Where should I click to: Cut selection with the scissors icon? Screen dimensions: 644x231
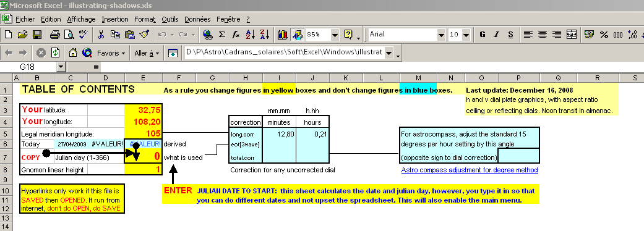click(x=101, y=35)
